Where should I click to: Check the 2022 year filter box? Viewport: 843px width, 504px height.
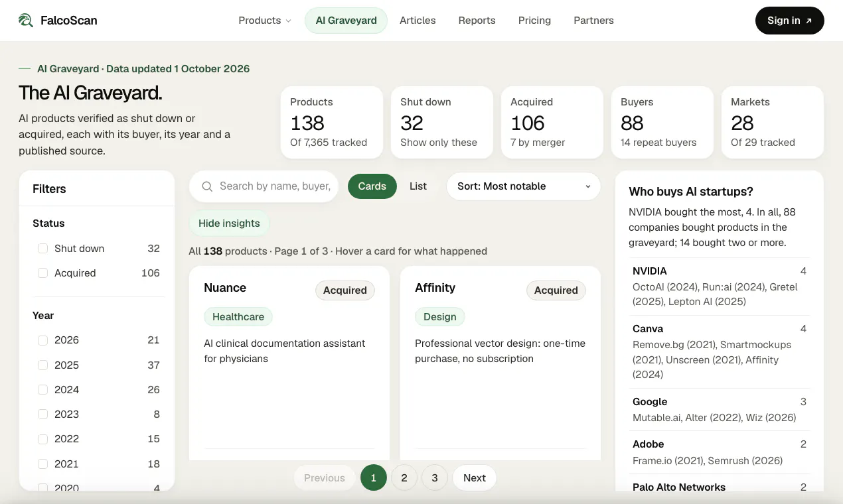(42, 439)
